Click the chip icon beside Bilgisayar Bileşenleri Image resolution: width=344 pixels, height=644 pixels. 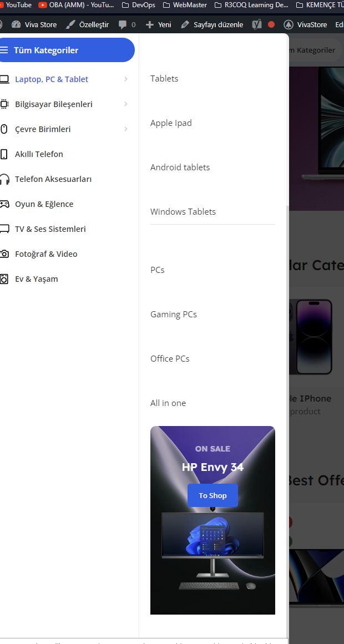4,104
